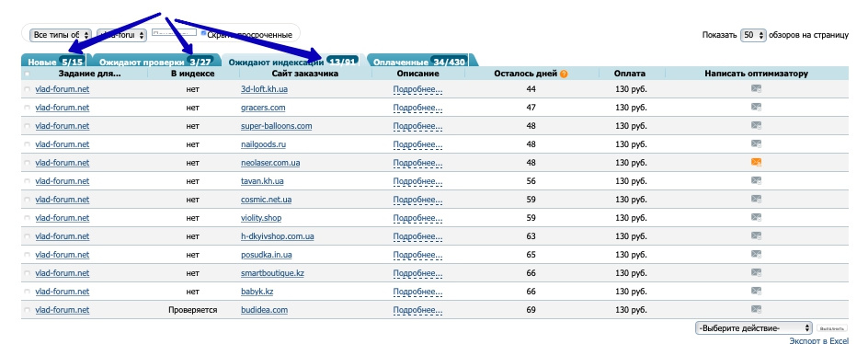This screenshot has width=868, height=344.
Task: Click the Выполнить button
Action: 832,328
